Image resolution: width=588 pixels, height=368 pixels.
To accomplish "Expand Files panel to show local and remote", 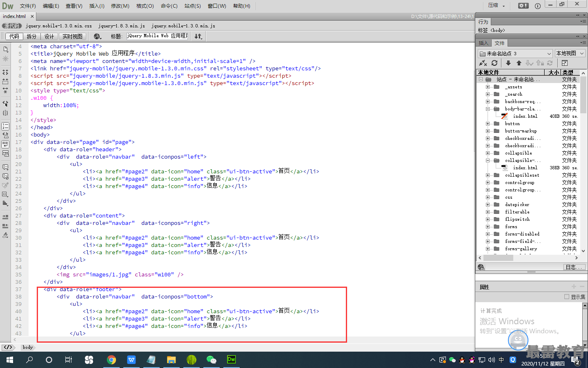I will coord(565,63).
